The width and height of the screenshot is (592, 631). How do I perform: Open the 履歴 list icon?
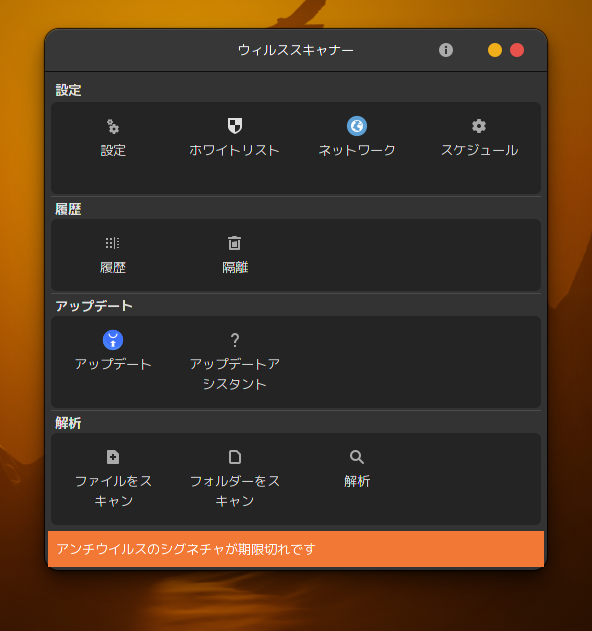(x=113, y=243)
